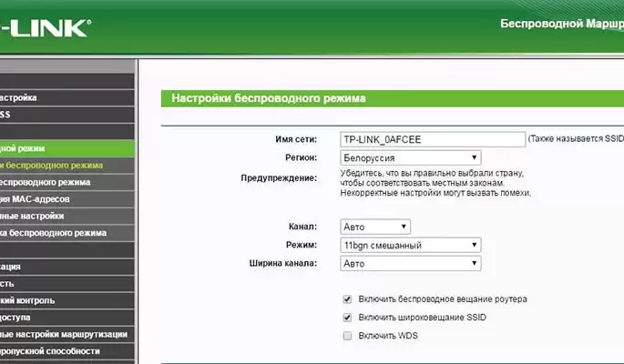Click the 'Предупреждение:' label
Viewport: 624px width, 364px height.
click(x=279, y=178)
